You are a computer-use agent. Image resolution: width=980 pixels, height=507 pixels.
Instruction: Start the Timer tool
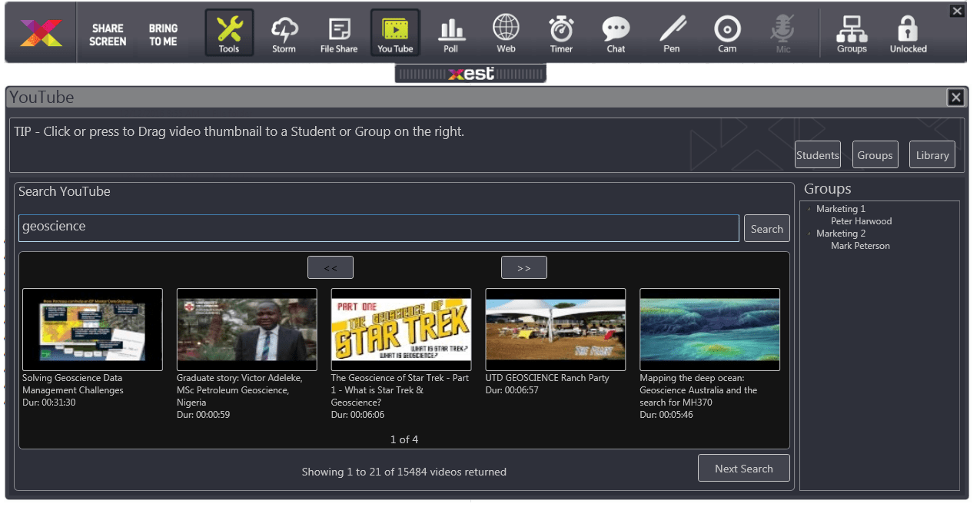point(561,35)
